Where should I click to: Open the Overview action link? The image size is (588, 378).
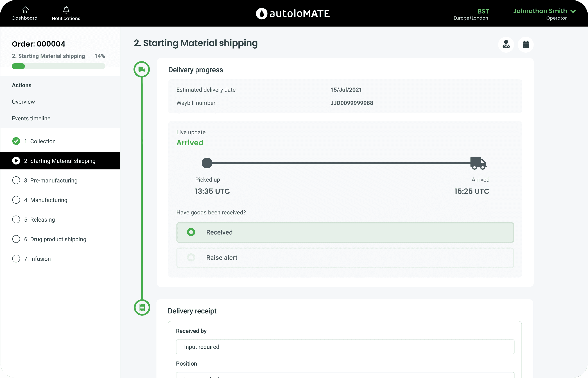coord(23,102)
